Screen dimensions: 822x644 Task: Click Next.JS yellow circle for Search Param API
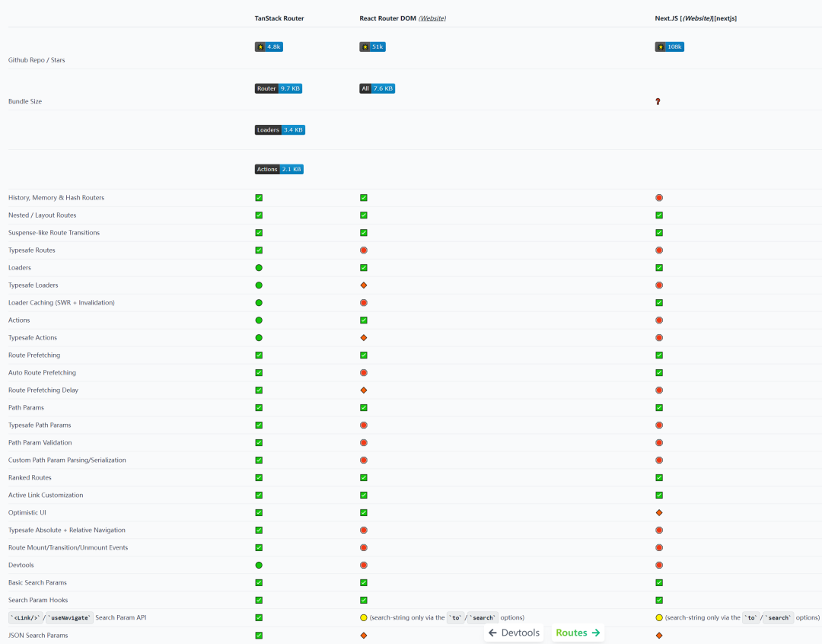pyautogui.click(x=659, y=618)
